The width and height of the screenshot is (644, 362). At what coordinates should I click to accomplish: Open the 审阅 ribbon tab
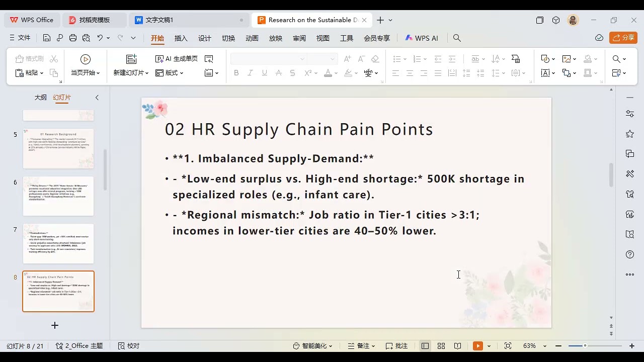click(x=299, y=38)
